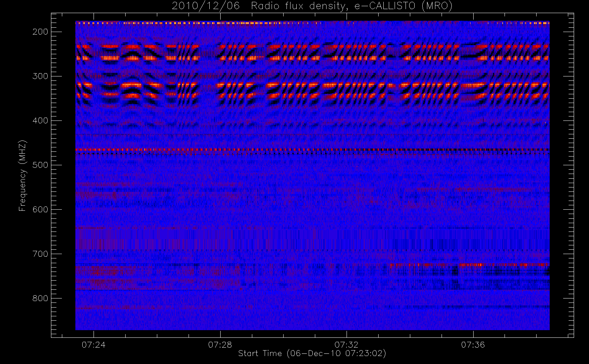
Task: Click the 700 frequency tick label
Action: pyautogui.click(x=40, y=254)
